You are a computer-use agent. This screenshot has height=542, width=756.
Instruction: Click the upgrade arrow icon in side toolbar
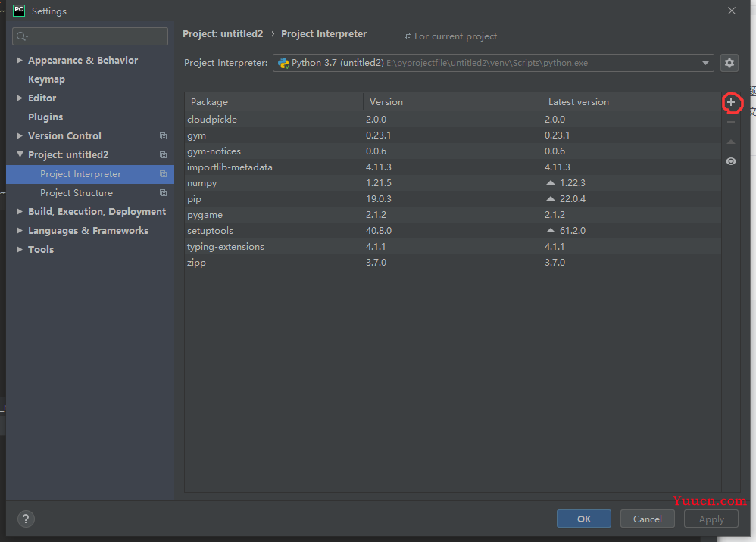(731, 142)
